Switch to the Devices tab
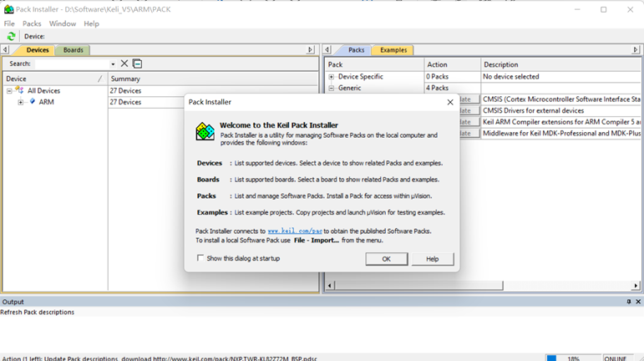The width and height of the screenshot is (644, 361). (x=38, y=50)
